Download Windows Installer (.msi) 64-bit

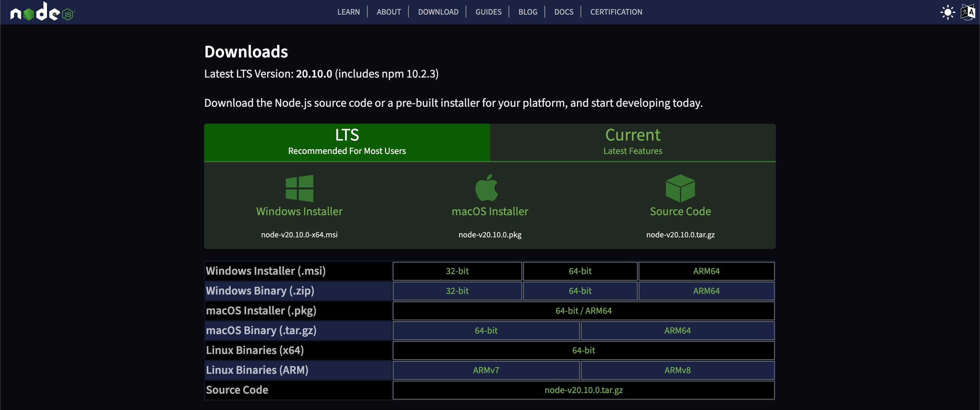pyautogui.click(x=580, y=271)
